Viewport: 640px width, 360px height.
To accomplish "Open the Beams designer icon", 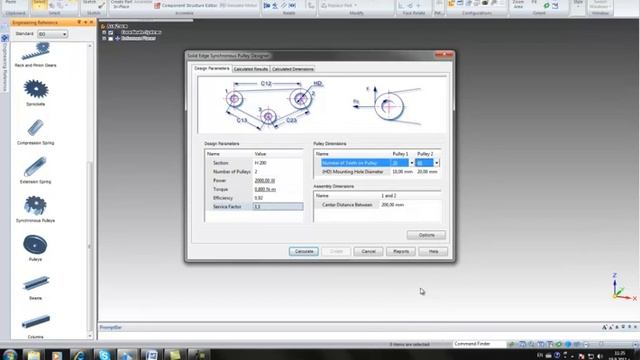I will [x=36, y=283].
